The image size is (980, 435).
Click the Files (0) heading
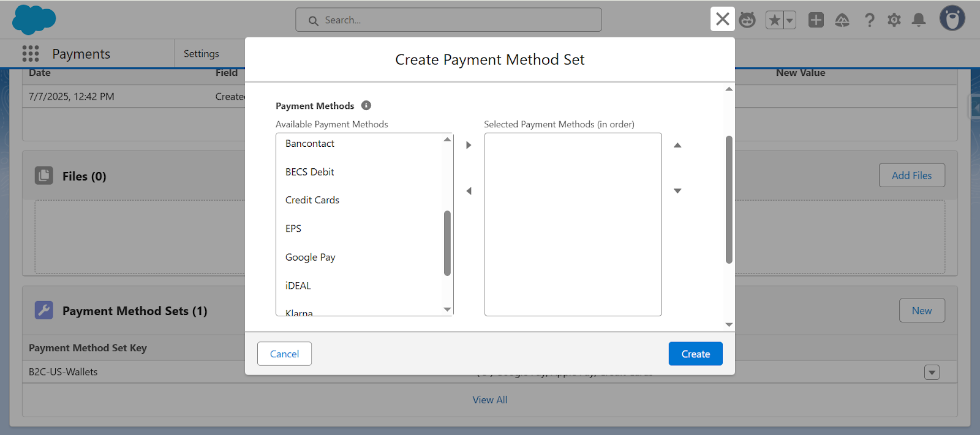[85, 176]
